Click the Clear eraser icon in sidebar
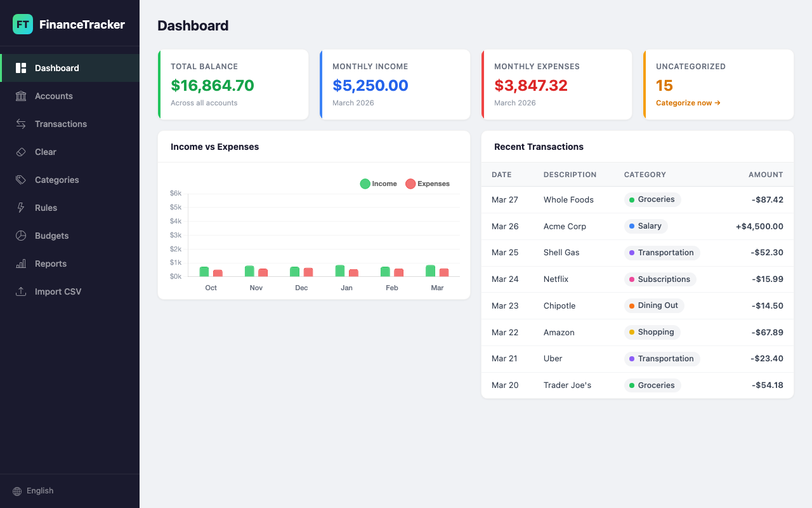Image resolution: width=812 pixels, height=508 pixels. pos(21,152)
